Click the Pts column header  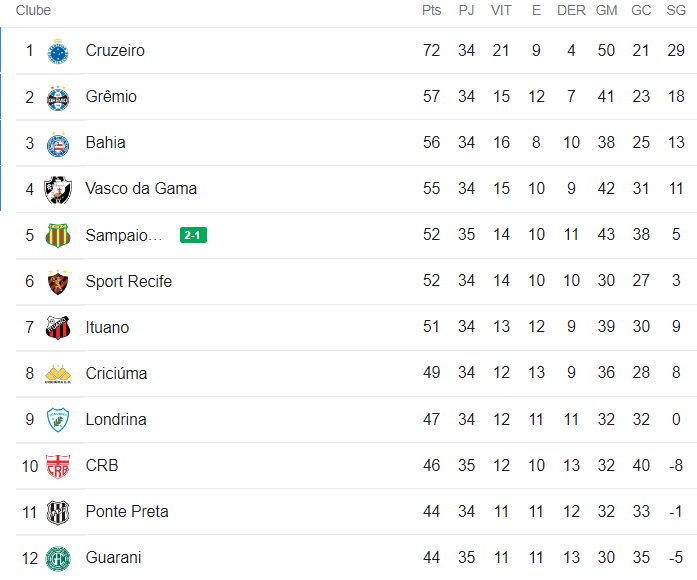coord(431,10)
